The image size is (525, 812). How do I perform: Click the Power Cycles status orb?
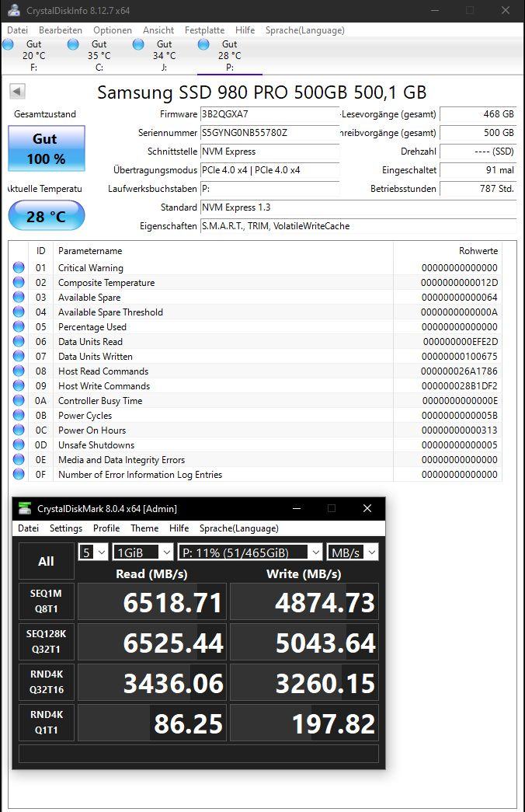pos(19,415)
